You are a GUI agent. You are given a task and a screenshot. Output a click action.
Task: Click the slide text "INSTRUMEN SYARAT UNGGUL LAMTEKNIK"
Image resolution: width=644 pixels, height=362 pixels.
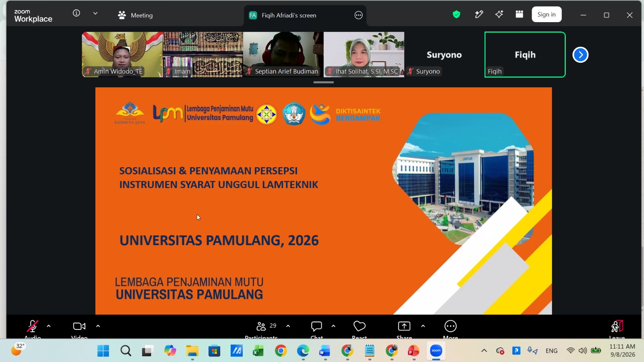(x=219, y=184)
